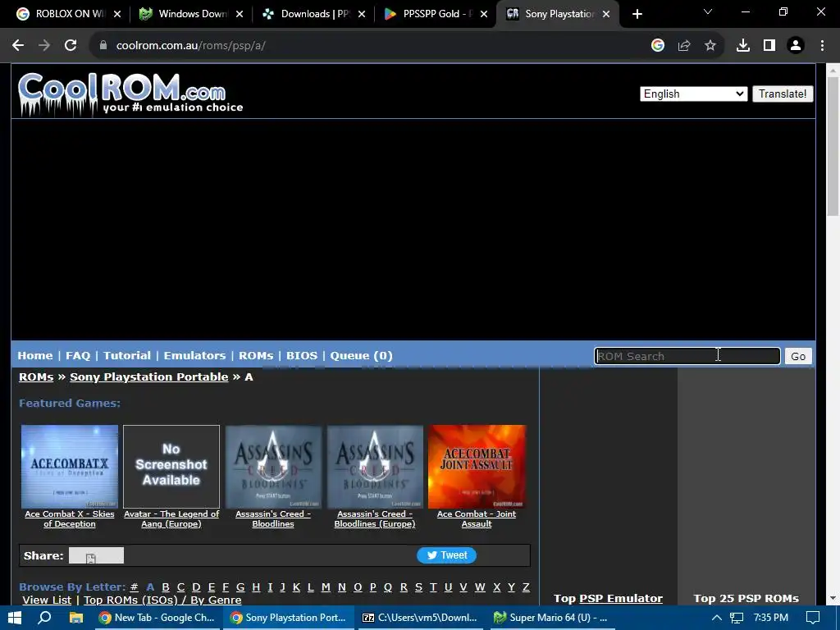840x630 pixels.
Task: Open Ace Combat X thumbnail
Action: tap(70, 467)
